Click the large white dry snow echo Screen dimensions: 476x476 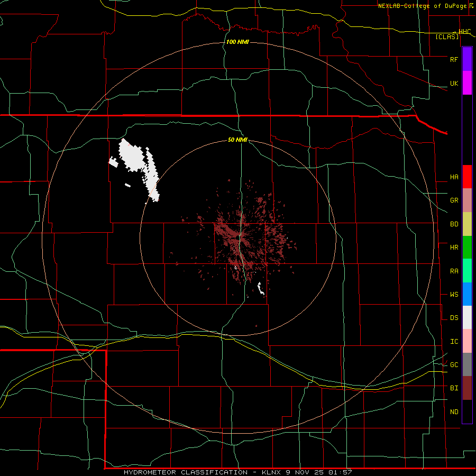point(131,157)
